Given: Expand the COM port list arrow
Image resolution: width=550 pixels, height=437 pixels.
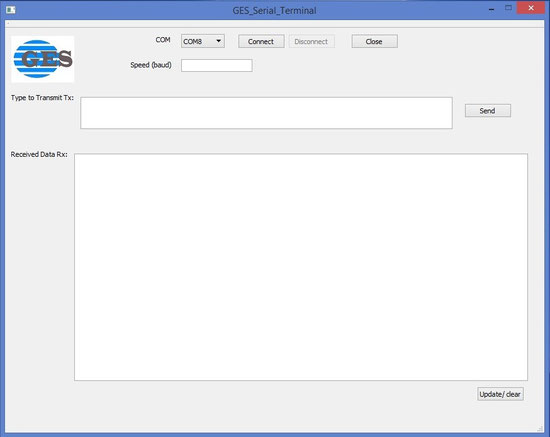Looking at the screenshot, I should (219, 41).
